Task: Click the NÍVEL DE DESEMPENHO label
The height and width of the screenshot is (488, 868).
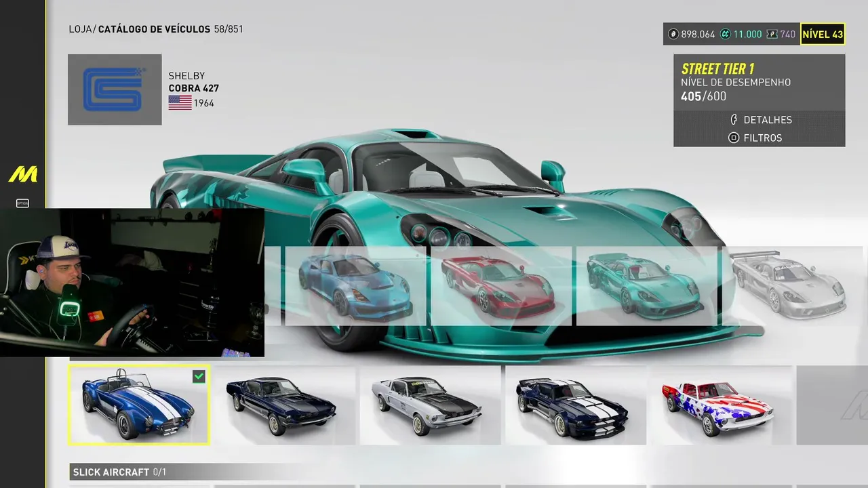Action: [736, 83]
